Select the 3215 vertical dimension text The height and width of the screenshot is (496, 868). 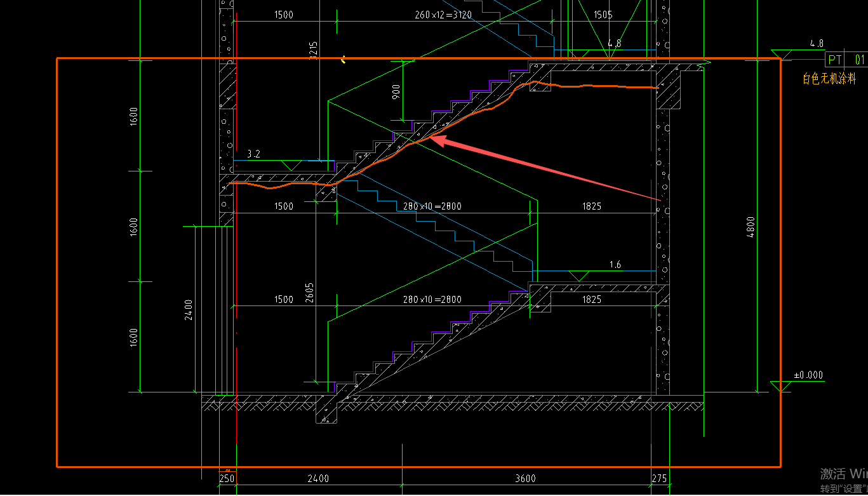(313, 51)
